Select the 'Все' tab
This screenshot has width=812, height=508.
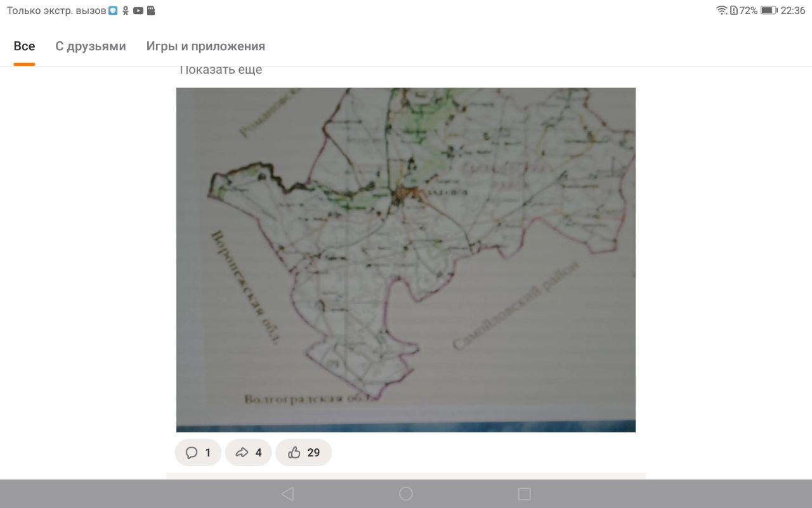pos(24,46)
